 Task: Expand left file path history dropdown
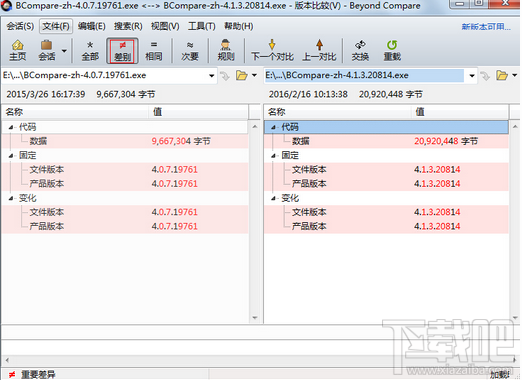(x=212, y=76)
